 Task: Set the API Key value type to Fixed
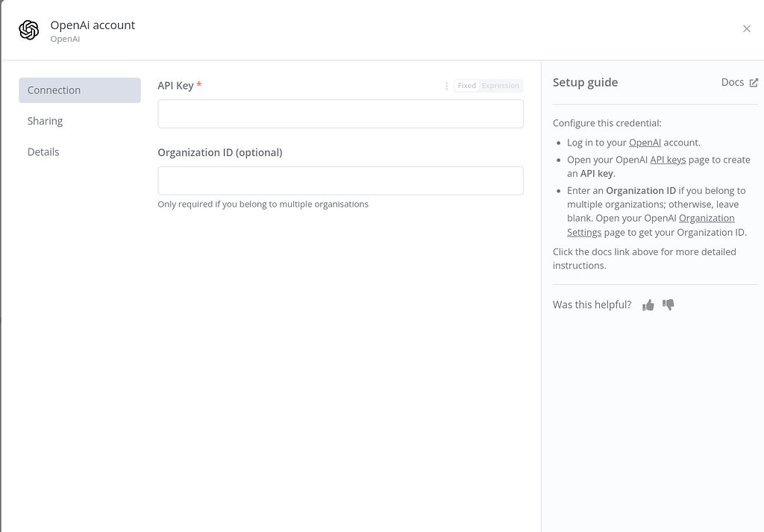pyautogui.click(x=466, y=85)
